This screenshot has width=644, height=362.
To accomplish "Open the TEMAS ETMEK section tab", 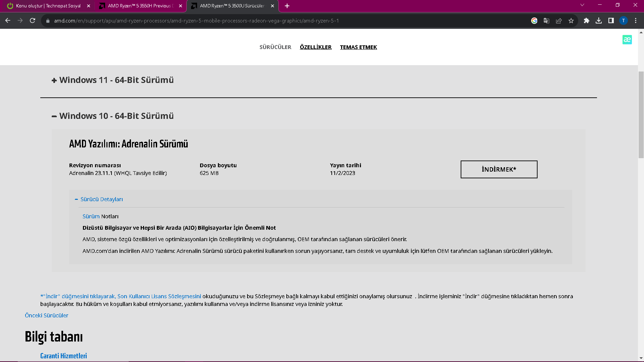I will pos(359,47).
